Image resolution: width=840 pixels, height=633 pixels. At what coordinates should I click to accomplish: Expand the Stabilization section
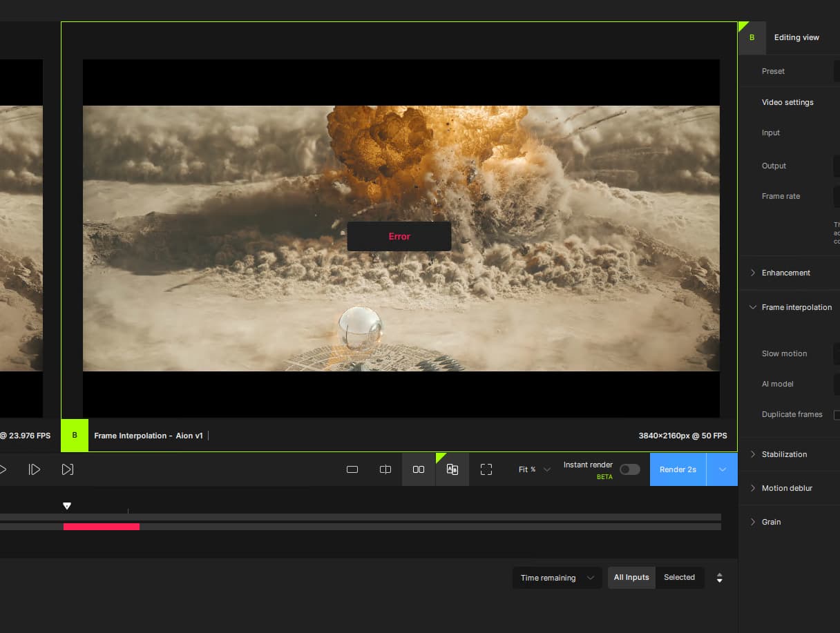783,454
